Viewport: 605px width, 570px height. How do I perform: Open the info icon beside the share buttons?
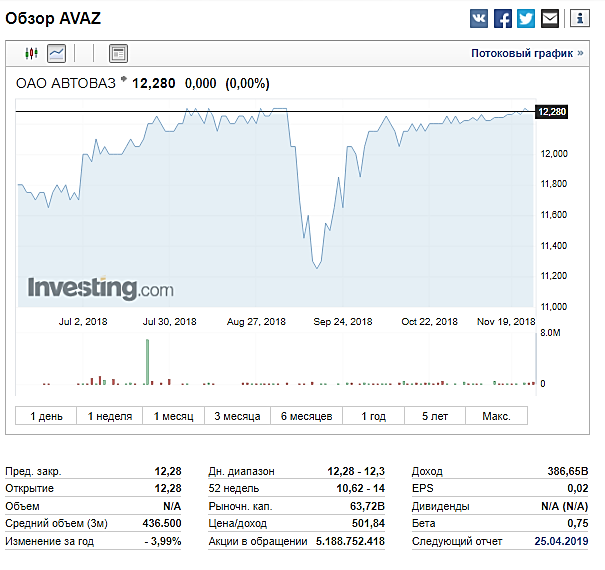tap(580, 19)
